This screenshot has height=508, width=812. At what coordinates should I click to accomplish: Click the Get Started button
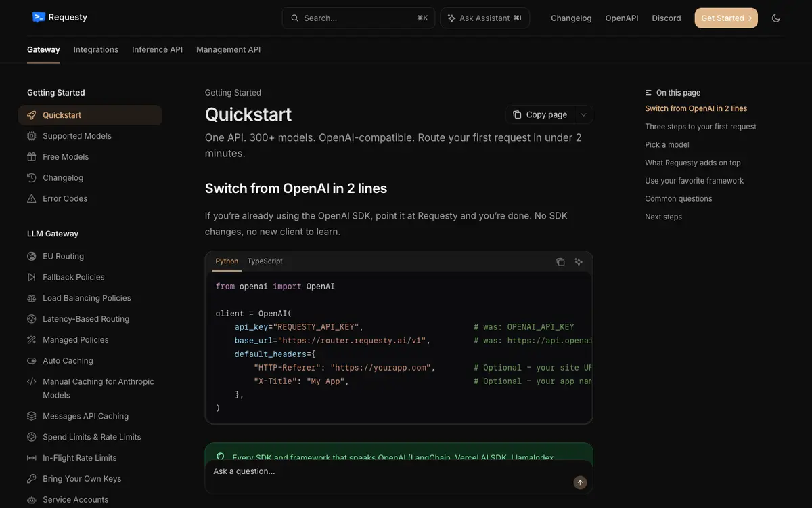726,18
